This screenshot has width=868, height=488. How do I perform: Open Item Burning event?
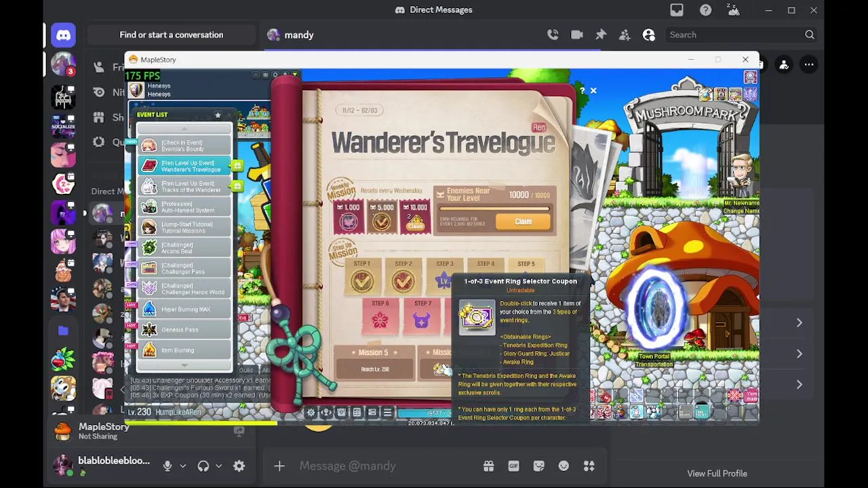point(184,350)
